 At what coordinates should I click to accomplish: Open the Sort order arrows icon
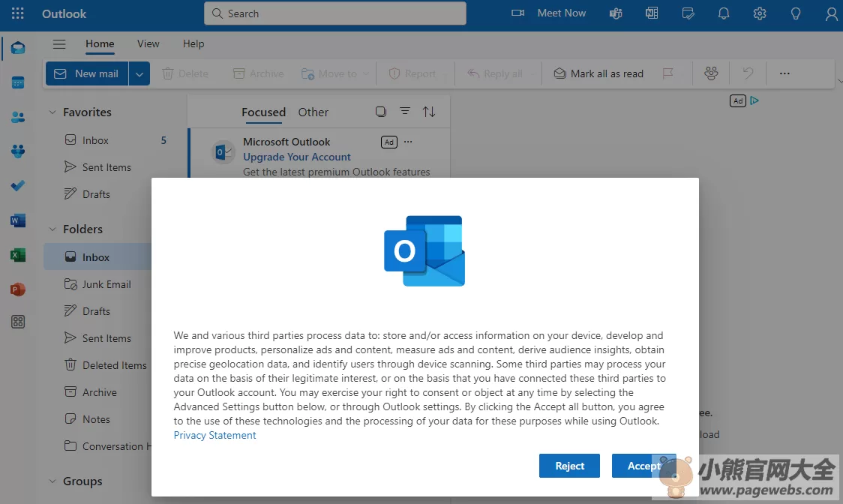click(428, 111)
